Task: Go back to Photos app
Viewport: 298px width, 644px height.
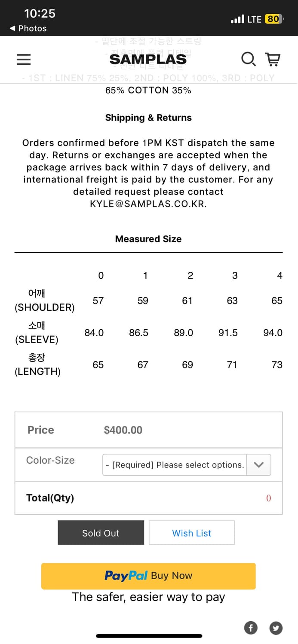Action: (x=28, y=28)
